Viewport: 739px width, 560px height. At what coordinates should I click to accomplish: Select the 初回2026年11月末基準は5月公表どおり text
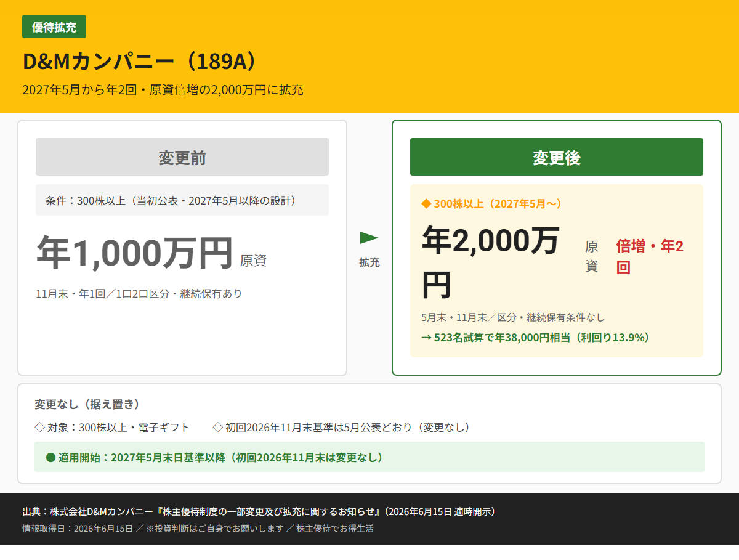[x=348, y=427]
